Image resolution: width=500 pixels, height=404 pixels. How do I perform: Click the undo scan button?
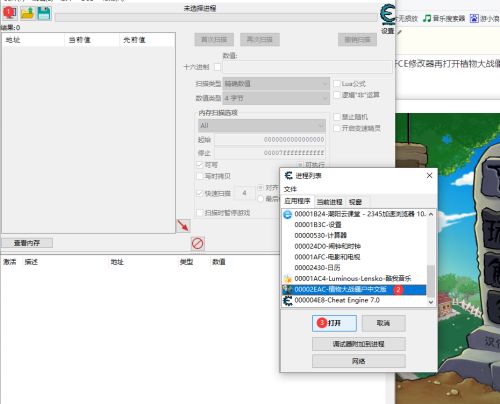pyautogui.click(x=357, y=40)
